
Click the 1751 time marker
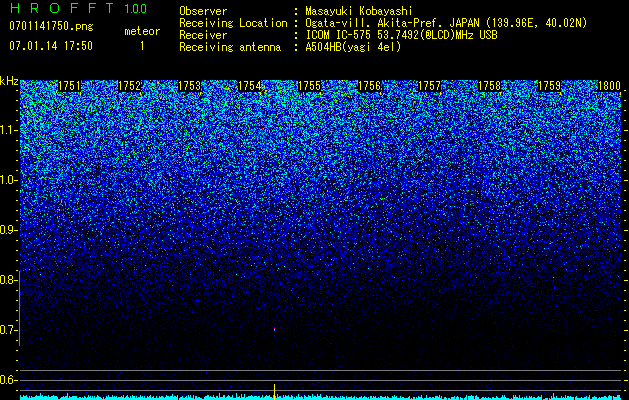tap(69, 86)
